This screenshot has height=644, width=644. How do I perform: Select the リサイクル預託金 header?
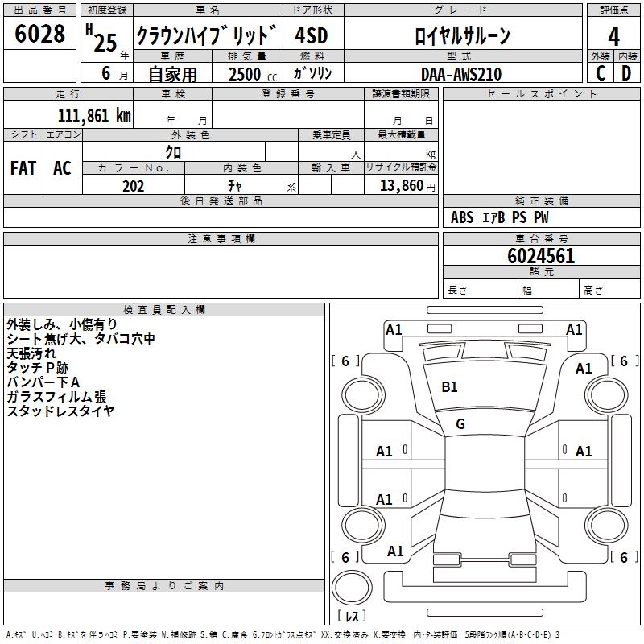(401, 167)
